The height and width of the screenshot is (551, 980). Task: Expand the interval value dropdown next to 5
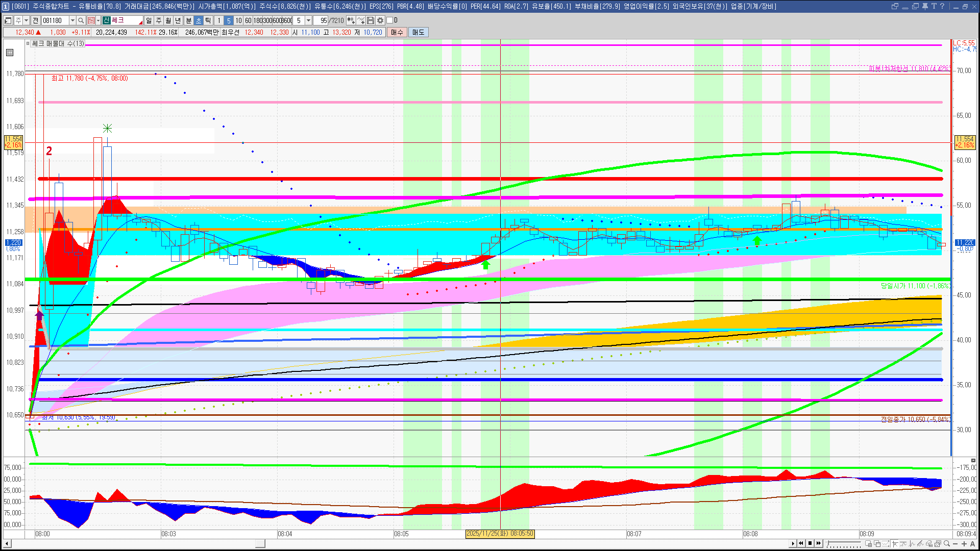tap(308, 20)
